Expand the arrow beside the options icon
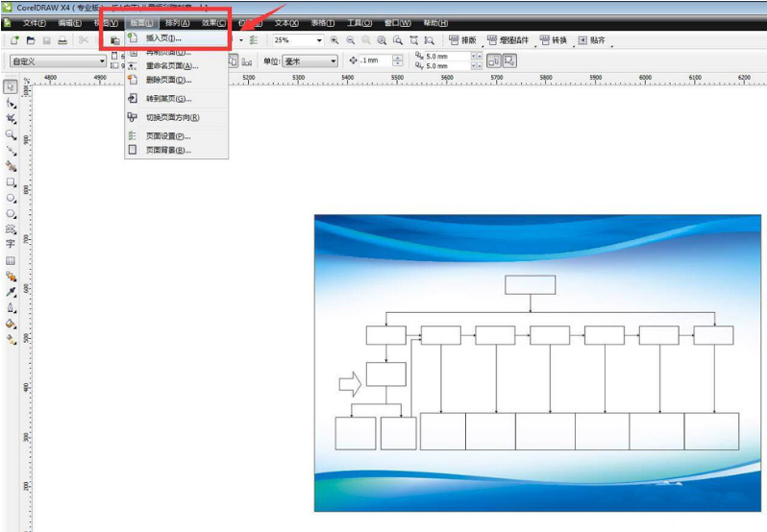 tap(241, 40)
